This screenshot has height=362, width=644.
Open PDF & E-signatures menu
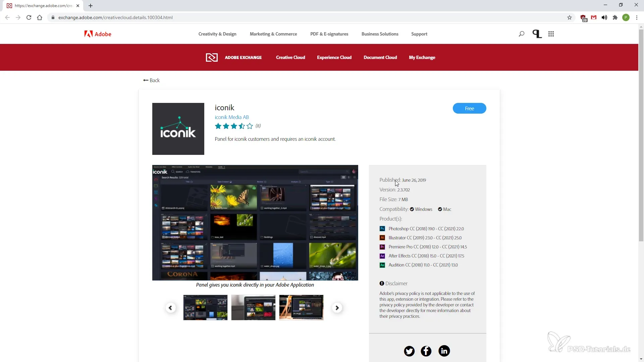coord(329,34)
